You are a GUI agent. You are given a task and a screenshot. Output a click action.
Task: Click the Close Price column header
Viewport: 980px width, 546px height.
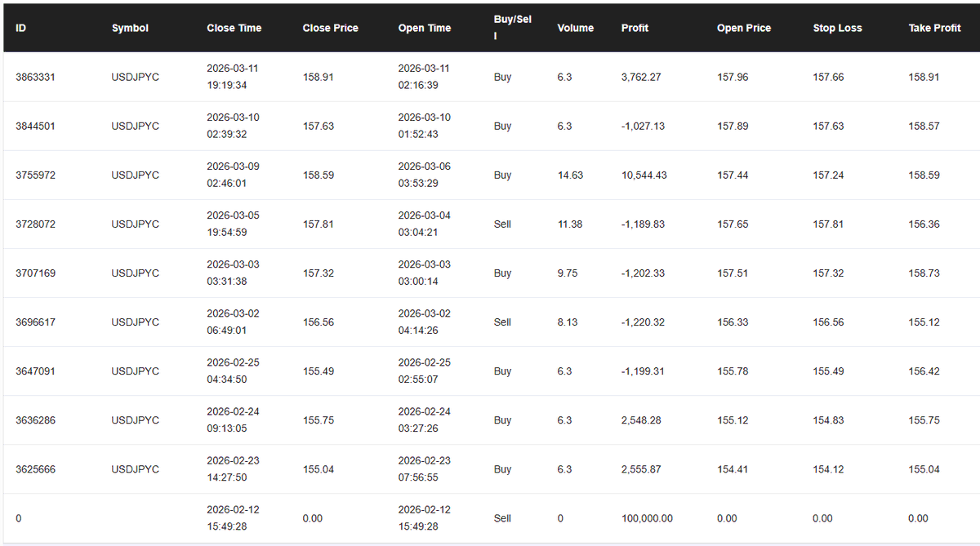[331, 28]
